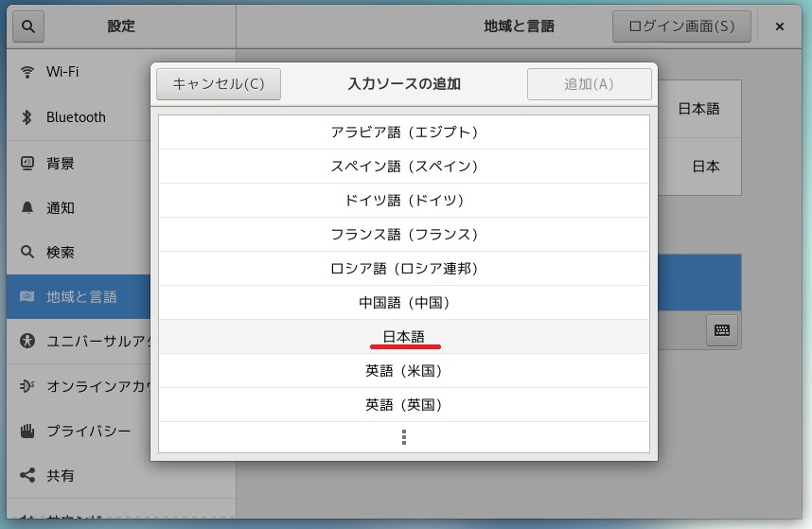The height and width of the screenshot is (529, 812).
Task: Click the Wi-Fi icon in sidebar
Action: [x=27, y=72]
